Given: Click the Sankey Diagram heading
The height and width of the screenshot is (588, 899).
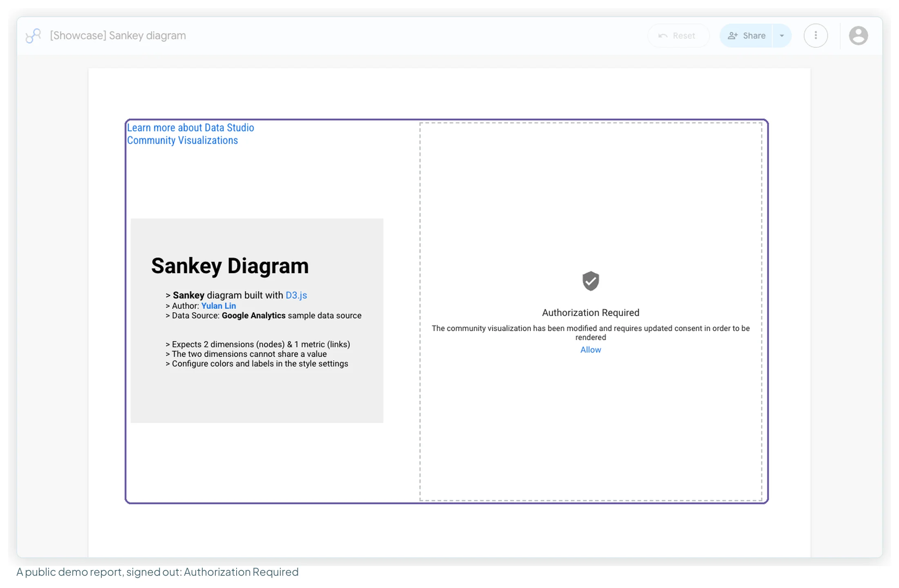Looking at the screenshot, I should tap(230, 266).
